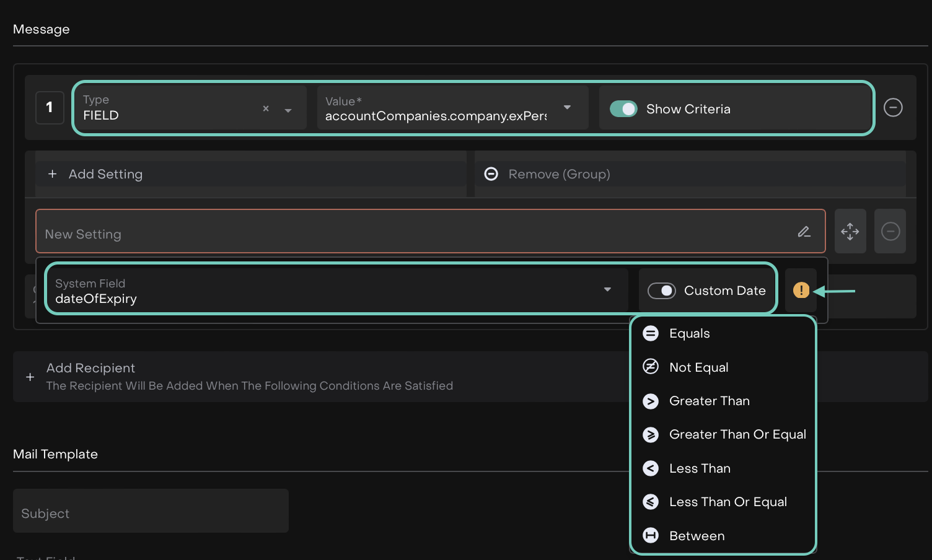The width and height of the screenshot is (932, 560).
Task: Expand the Value dropdown
Action: [x=567, y=108]
